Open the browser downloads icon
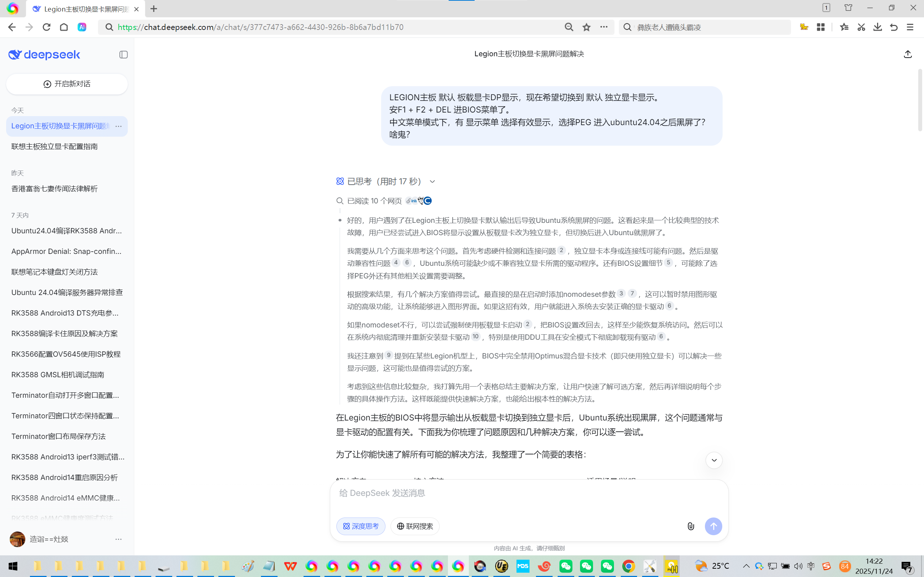The image size is (924, 577). (x=877, y=27)
